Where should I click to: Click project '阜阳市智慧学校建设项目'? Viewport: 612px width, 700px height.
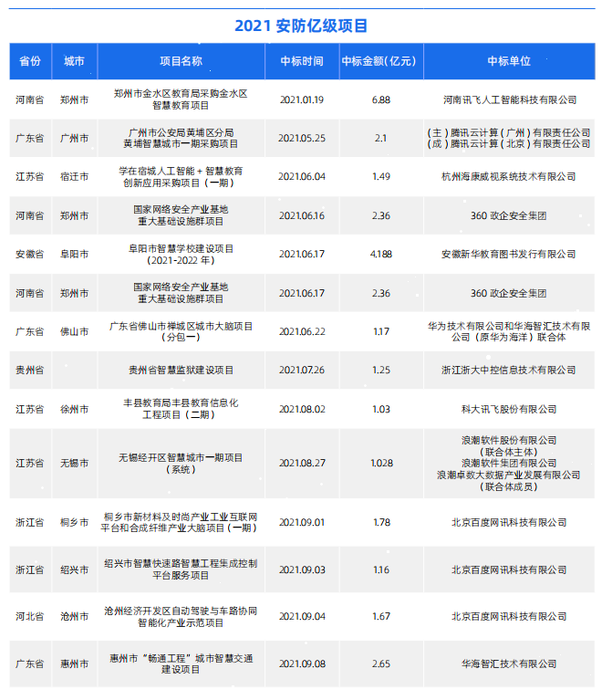pos(181,254)
